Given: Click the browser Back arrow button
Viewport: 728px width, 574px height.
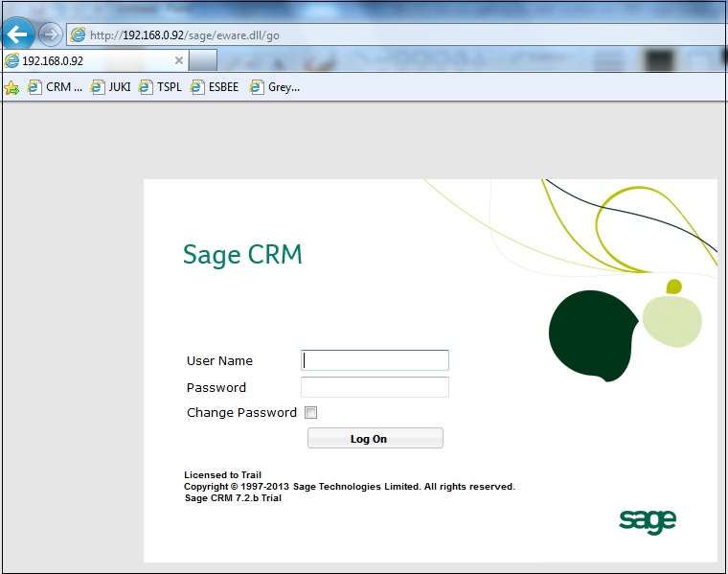Looking at the screenshot, I should pyautogui.click(x=17, y=34).
